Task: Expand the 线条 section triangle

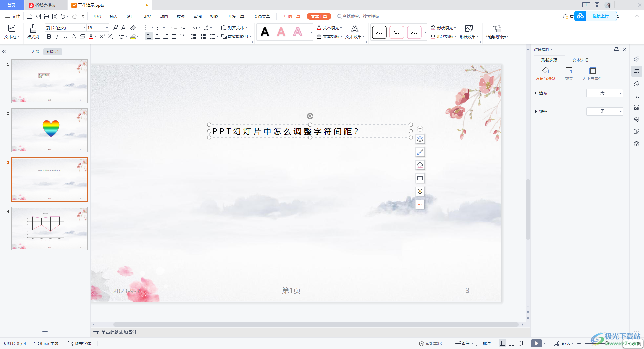Action: 536,111
